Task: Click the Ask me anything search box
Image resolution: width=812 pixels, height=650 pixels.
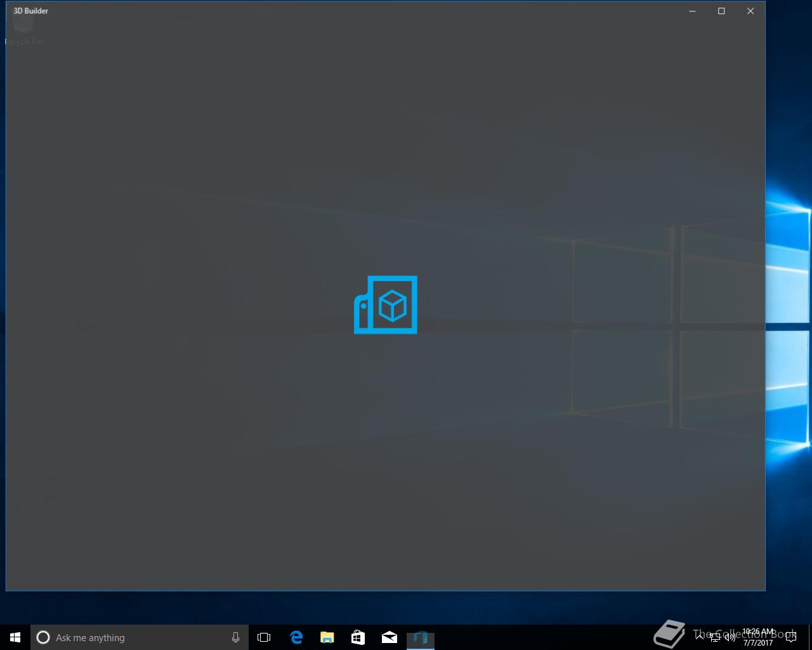Action: pos(138,637)
